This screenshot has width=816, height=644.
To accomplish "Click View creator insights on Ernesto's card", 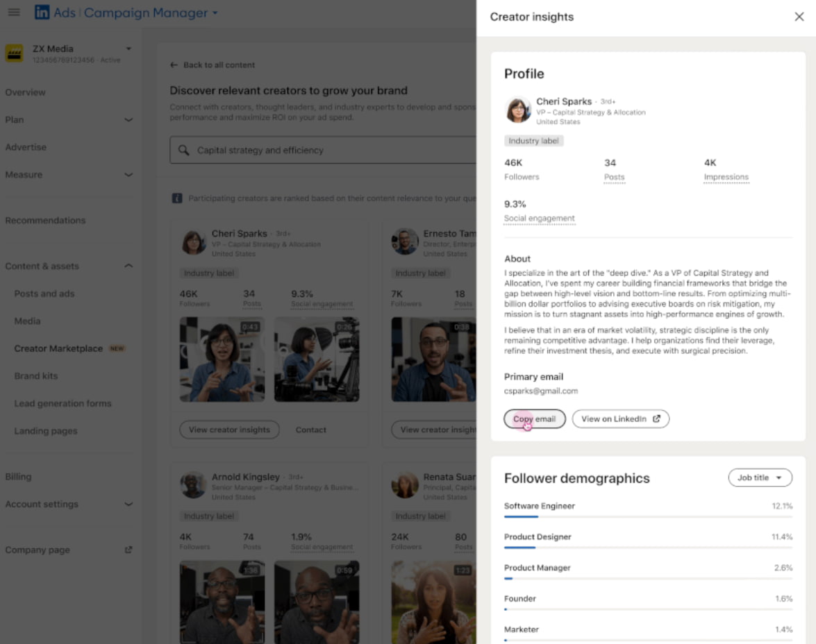I will pos(433,430).
